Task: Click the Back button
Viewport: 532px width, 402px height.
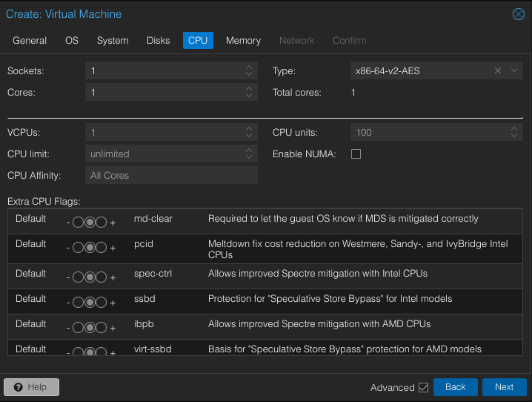Action: [x=455, y=387]
